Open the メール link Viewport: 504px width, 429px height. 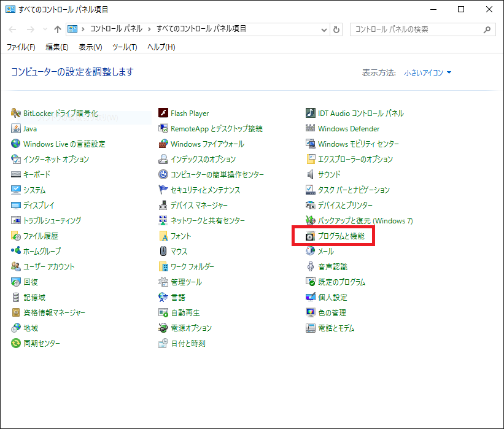pos(326,252)
